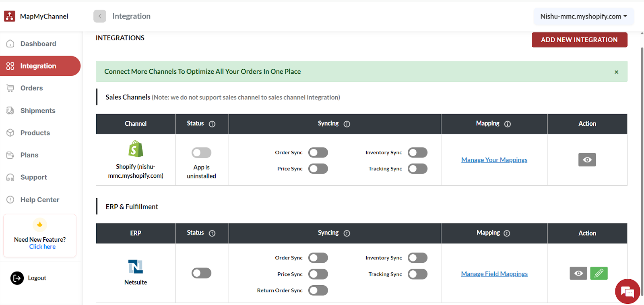Click info icon beside Sales Channels Status
The width and height of the screenshot is (644, 305).
pyautogui.click(x=212, y=124)
